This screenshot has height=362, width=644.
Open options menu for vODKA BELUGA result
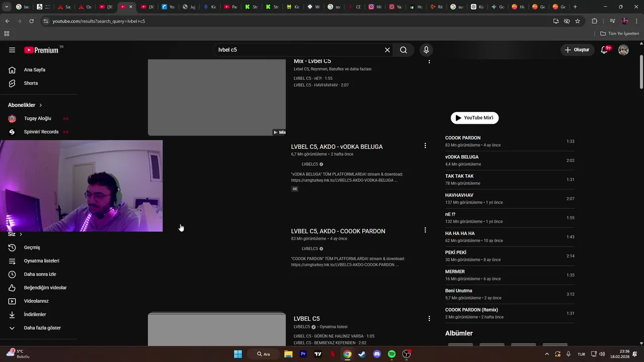coord(425,146)
